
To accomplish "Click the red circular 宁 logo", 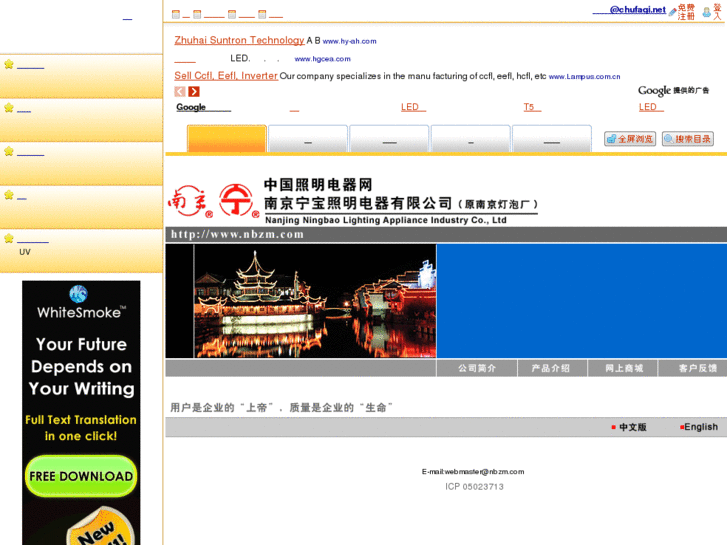I will [239, 200].
